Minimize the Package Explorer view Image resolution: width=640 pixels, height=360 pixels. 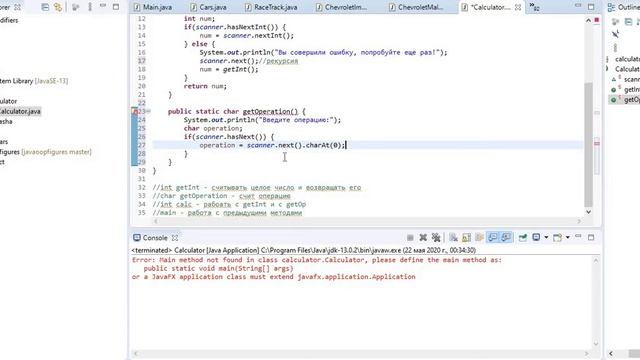103,6
